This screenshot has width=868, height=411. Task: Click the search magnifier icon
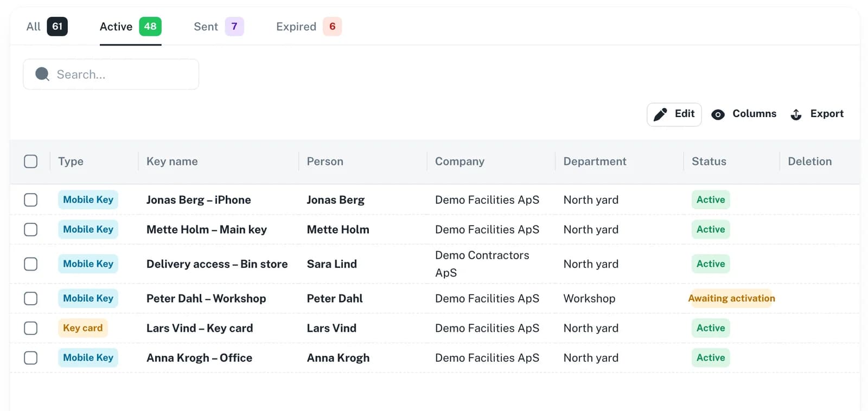click(x=42, y=74)
